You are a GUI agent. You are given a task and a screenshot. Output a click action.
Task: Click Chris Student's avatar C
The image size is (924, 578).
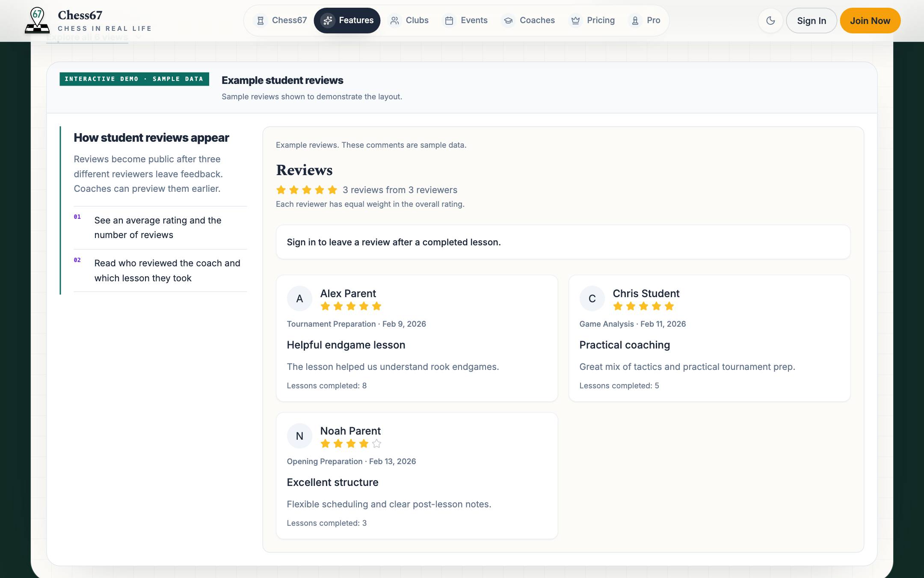click(592, 298)
